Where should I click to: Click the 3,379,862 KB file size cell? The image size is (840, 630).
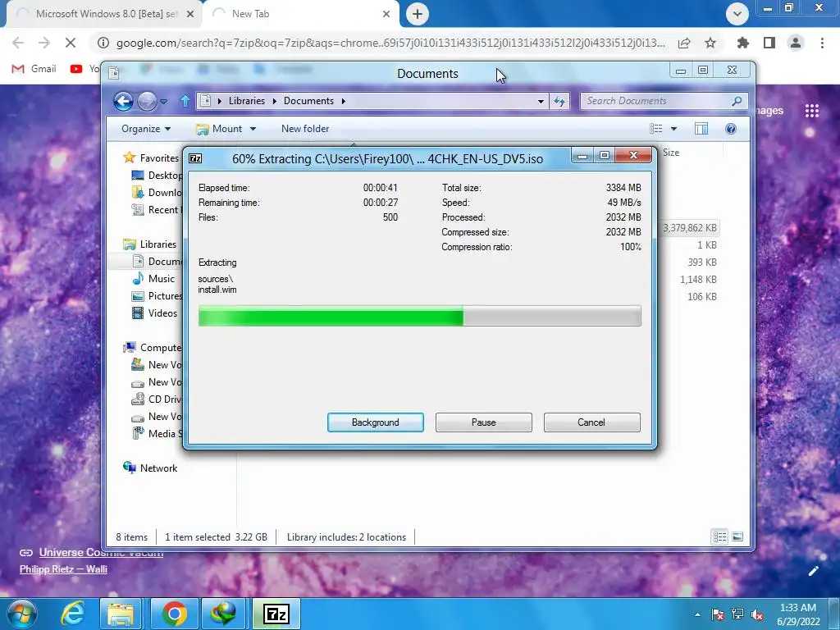tap(689, 228)
